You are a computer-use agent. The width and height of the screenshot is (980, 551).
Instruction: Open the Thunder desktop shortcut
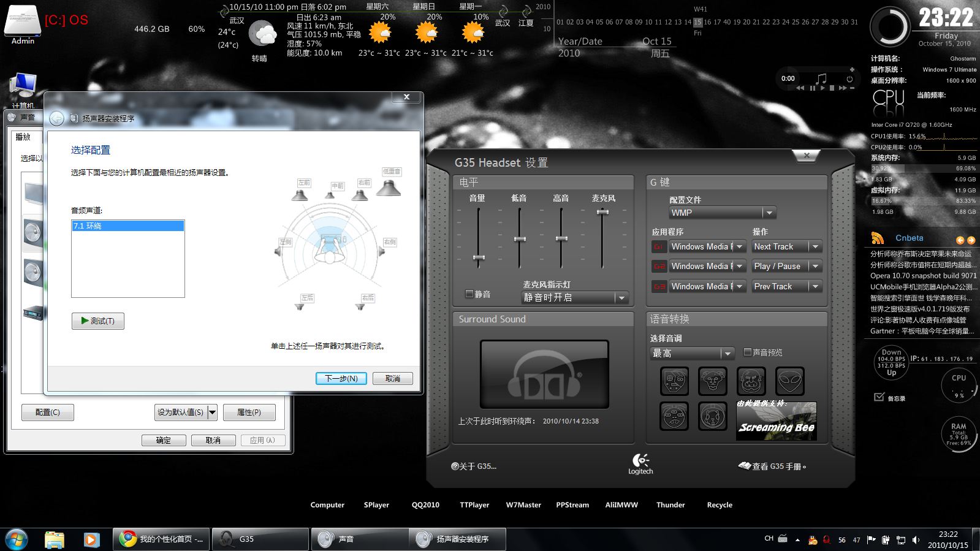(670, 505)
